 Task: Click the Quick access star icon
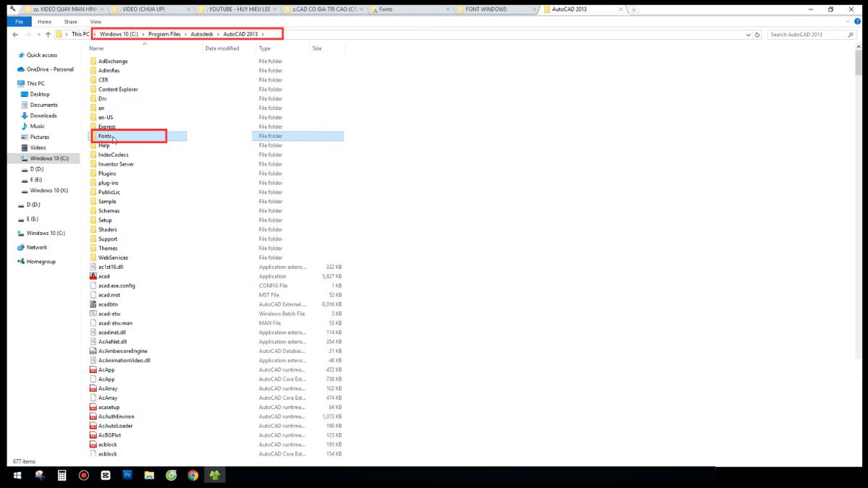21,55
